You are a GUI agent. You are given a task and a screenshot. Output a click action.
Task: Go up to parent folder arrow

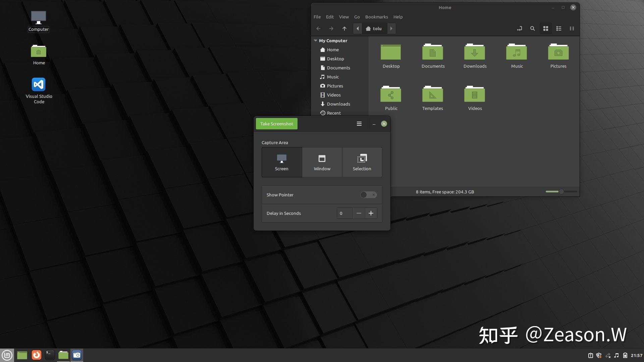(344, 28)
